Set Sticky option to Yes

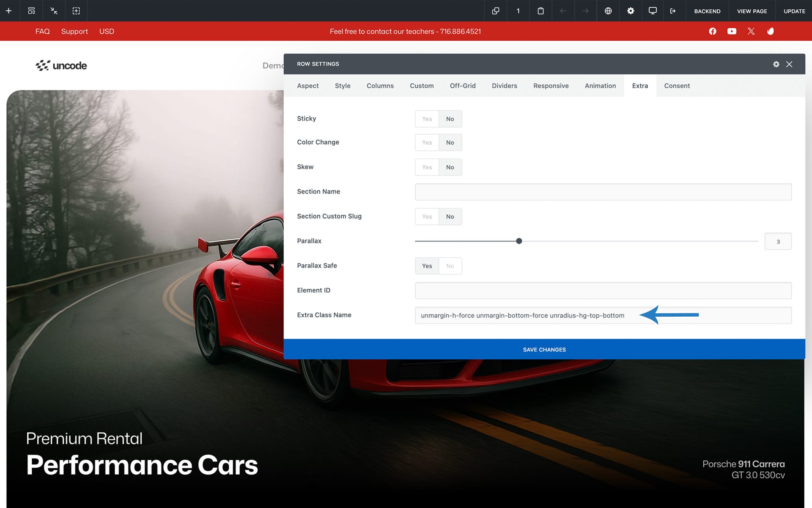click(x=427, y=119)
